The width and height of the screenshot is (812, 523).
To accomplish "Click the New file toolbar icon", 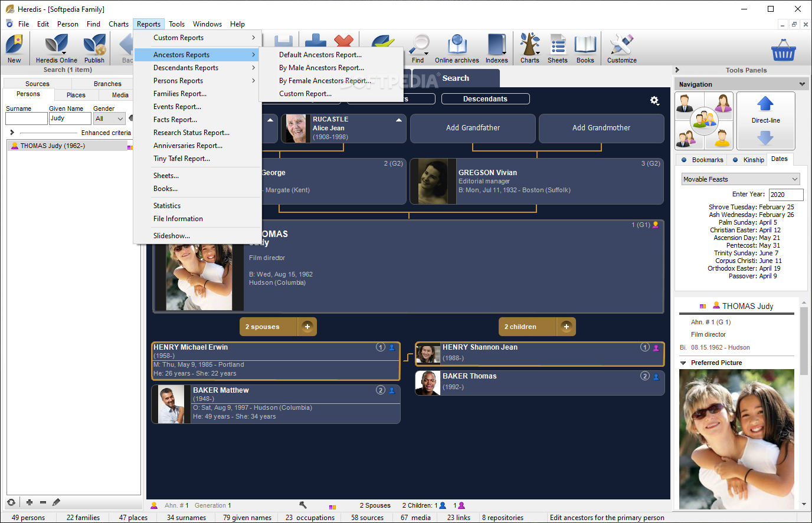I will [14, 48].
